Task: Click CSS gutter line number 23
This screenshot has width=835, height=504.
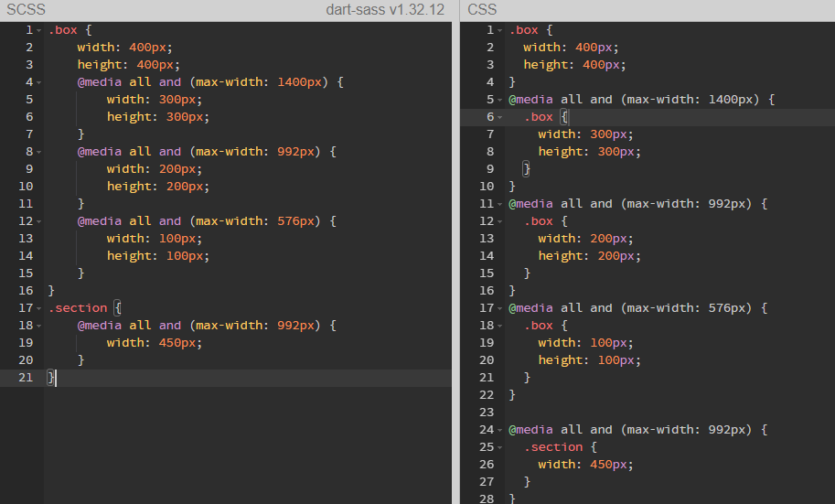Action: coord(487,413)
